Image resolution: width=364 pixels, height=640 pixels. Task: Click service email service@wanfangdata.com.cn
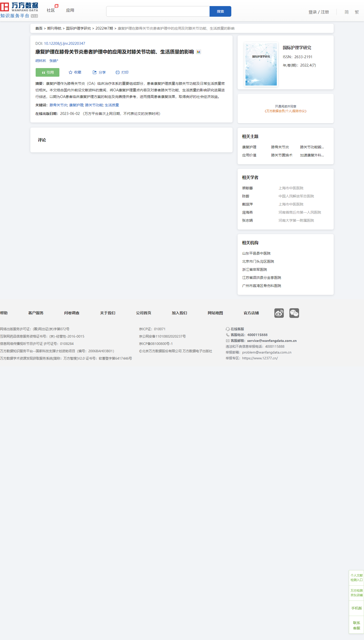click(x=272, y=341)
